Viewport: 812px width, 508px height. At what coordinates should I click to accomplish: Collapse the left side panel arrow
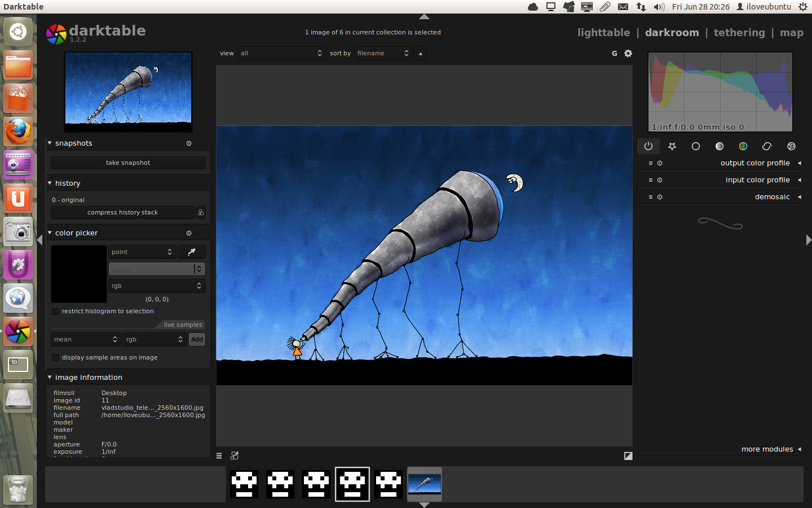(39, 240)
